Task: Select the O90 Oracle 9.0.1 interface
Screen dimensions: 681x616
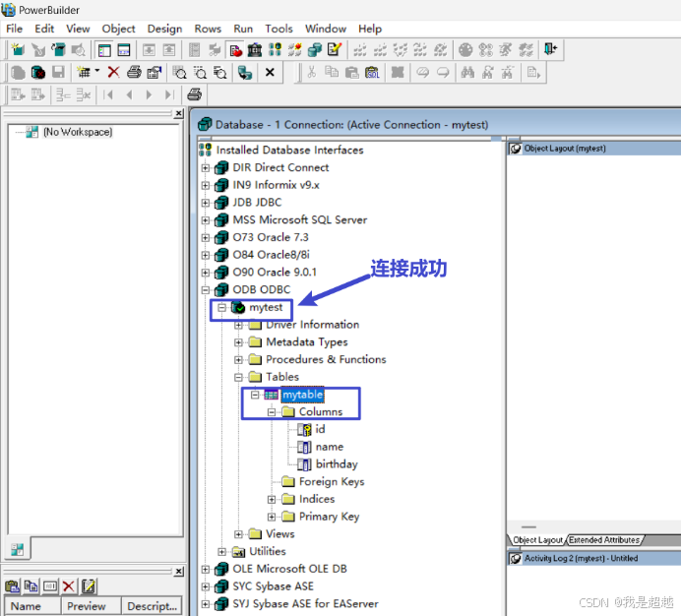Action: click(x=275, y=273)
